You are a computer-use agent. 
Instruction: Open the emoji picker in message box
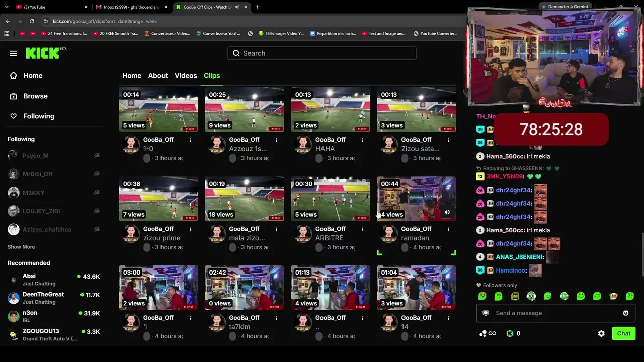[626, 313]
